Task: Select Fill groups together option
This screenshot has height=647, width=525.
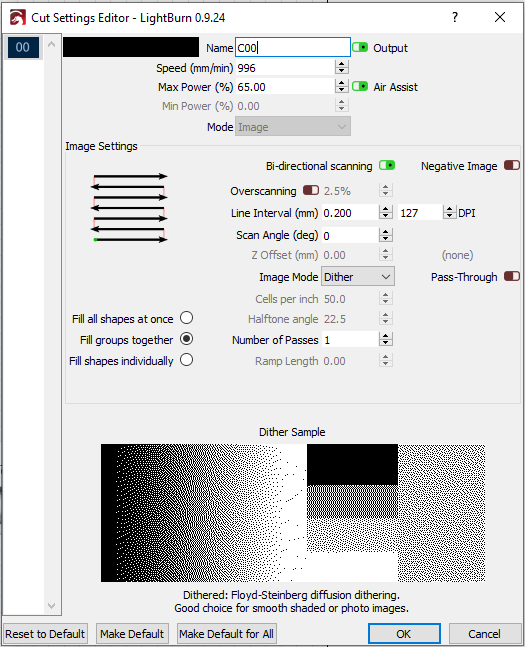Action: (x=187, y=339)
